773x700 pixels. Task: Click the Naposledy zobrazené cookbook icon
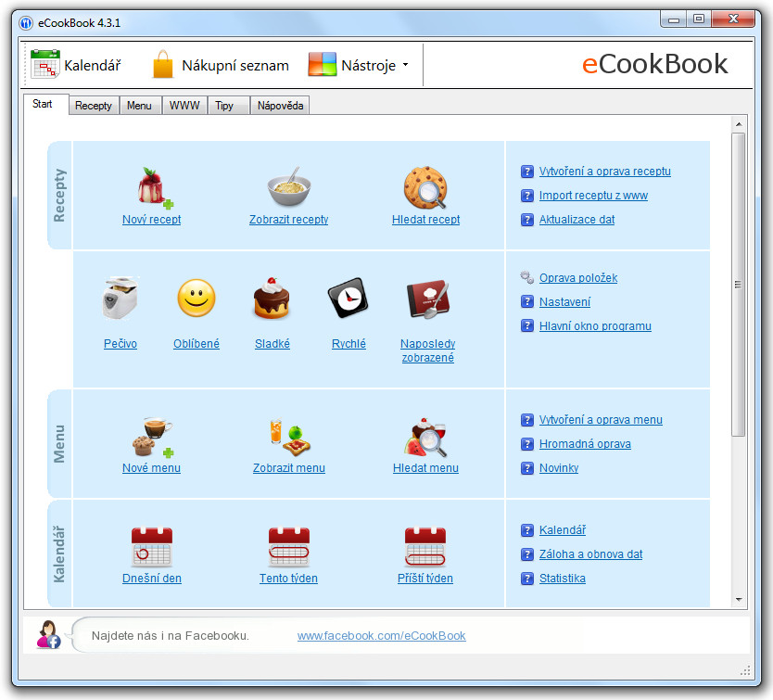428,299
